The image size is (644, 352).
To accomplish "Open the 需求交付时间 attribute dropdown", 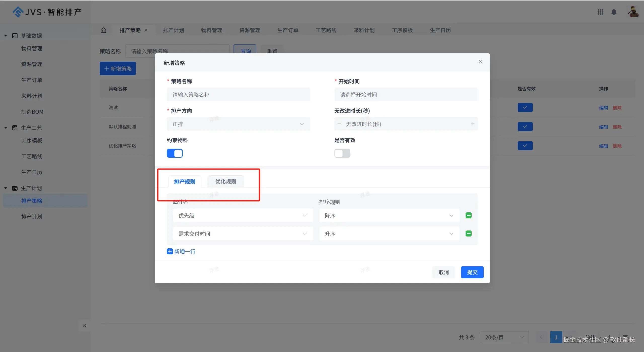I will 243,234.
